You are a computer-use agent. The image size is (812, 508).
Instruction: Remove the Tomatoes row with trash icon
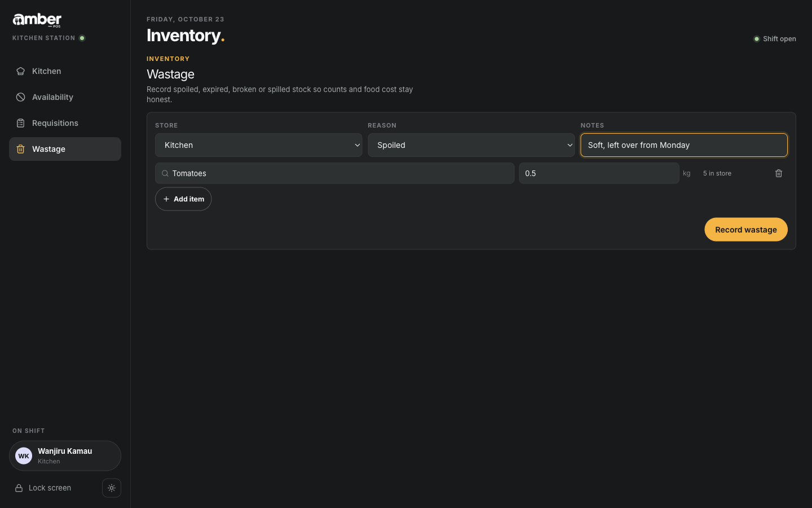[779, 173]
